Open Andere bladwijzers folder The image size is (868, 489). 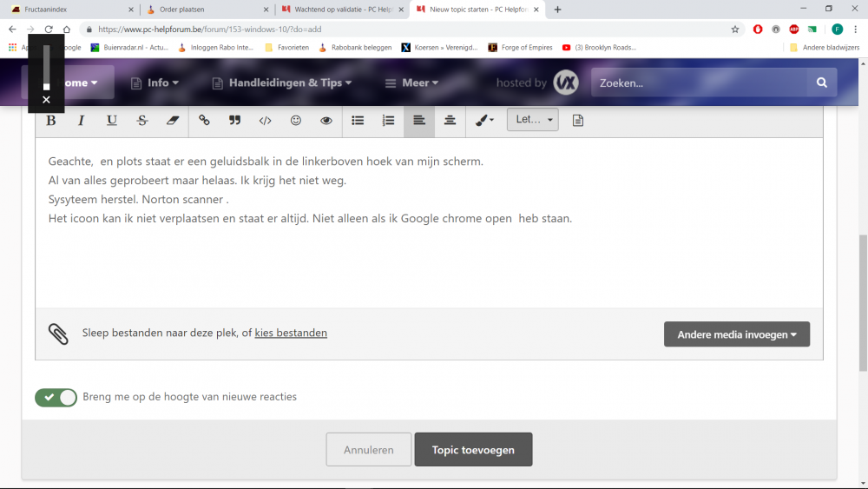click(x=825, y=48)
